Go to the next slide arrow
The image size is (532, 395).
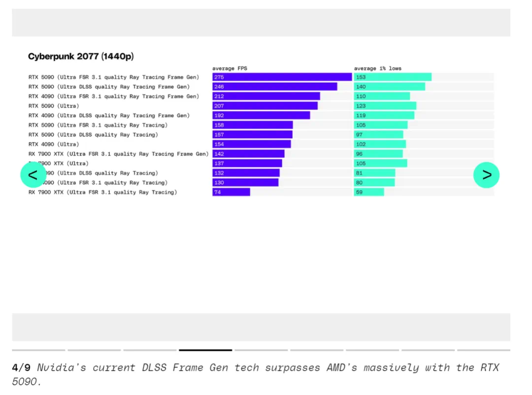click(486, 175)
